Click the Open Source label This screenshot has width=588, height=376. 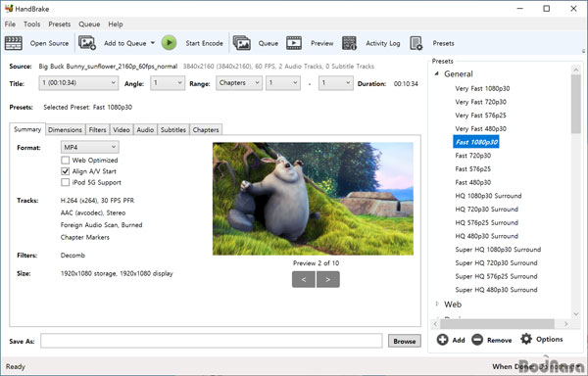[x=50, y=43]
